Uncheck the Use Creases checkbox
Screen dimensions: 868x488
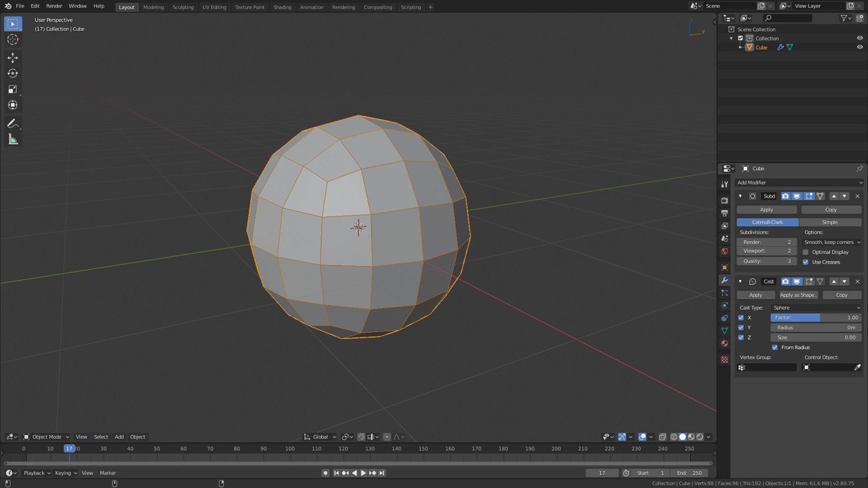coord(806,262)
